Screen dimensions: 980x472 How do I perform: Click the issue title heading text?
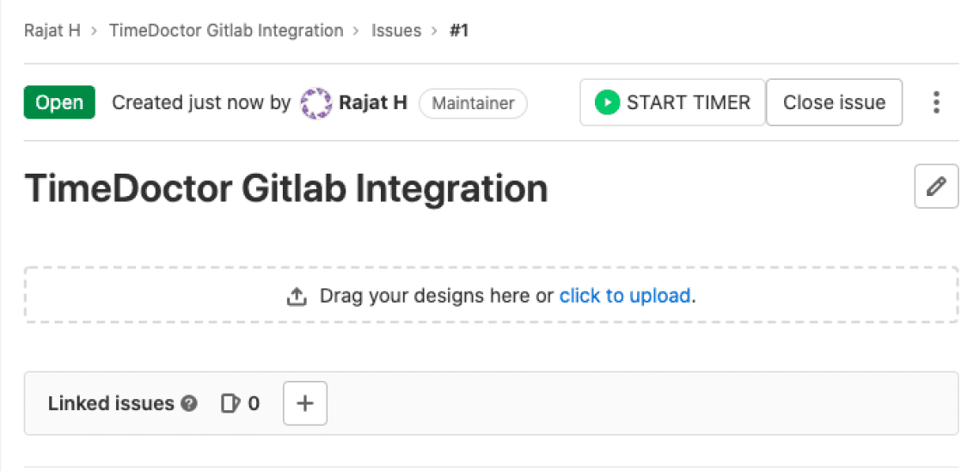point(286,188)
